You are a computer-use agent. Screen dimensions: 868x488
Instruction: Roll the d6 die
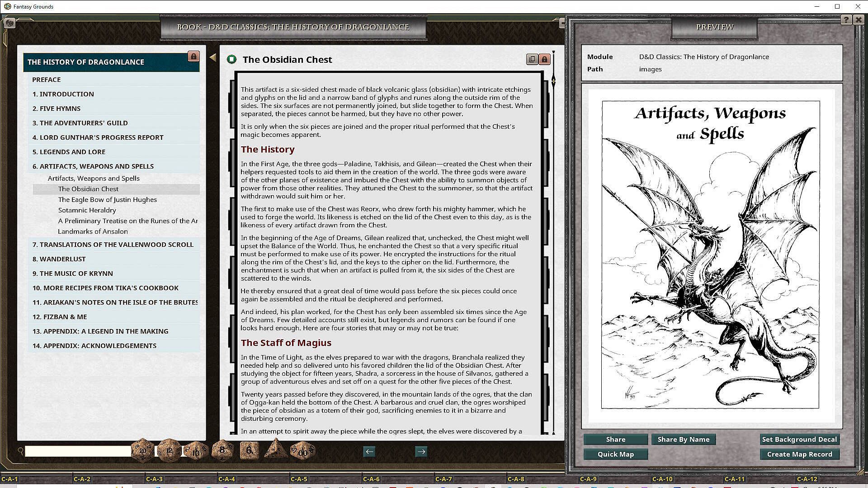pos(249,450)
